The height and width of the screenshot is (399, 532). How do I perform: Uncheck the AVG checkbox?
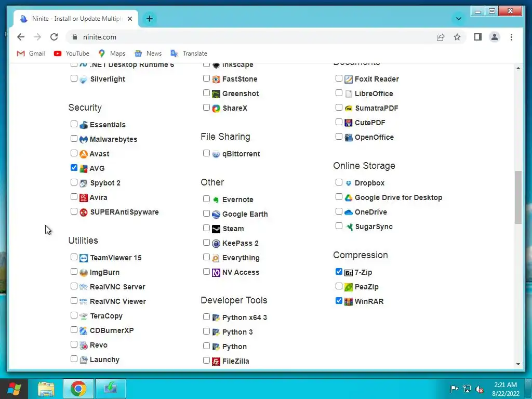[74, 168]
